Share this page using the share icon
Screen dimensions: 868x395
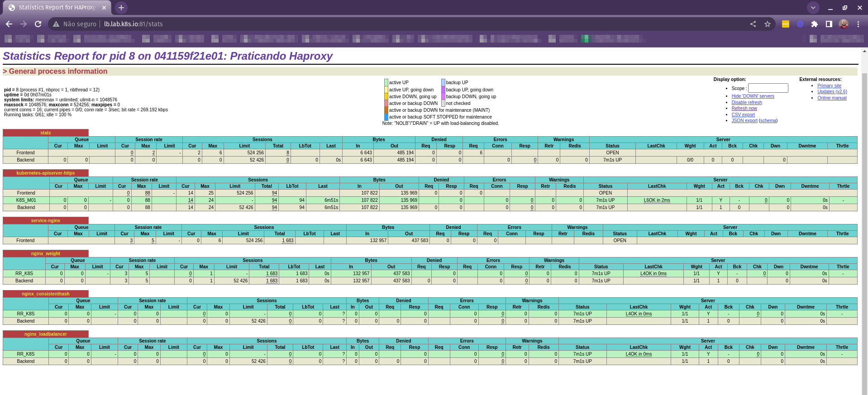tap(753, 24)
